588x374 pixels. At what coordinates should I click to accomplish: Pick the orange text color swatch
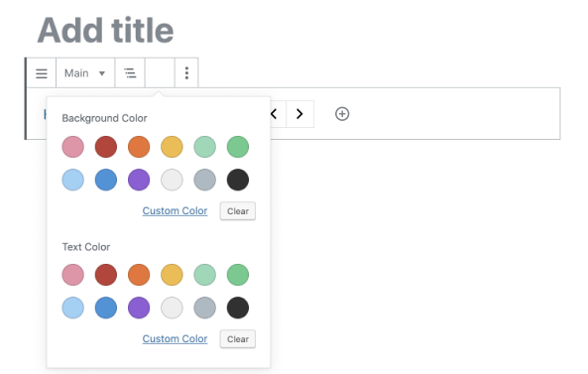point(139,275)
